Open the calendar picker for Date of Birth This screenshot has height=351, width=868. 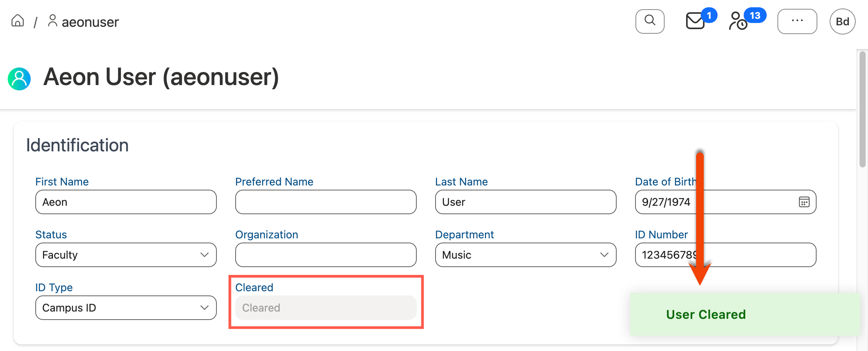click(805, 202)
